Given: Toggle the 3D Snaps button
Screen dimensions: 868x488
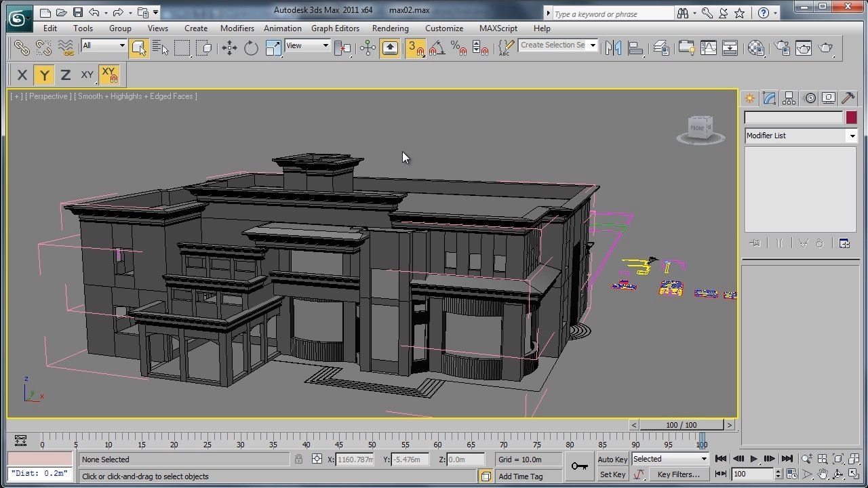Looking at the screenshot, I should 414,47.
